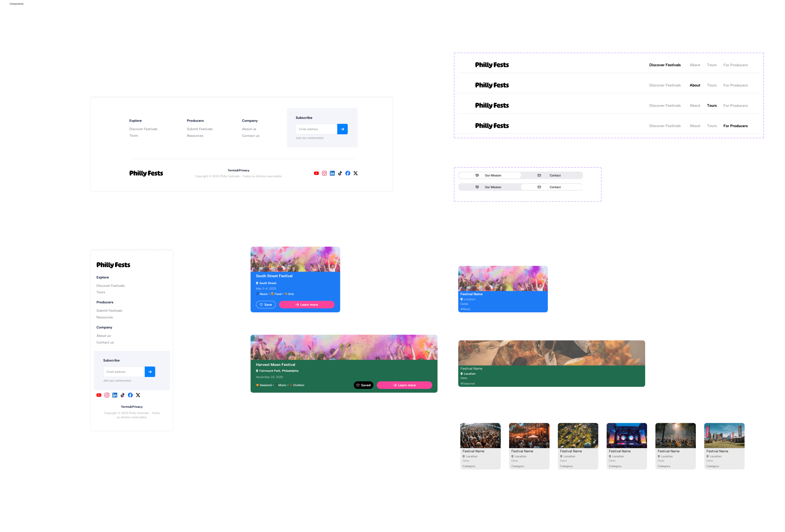
Task: Toggle Save heart on South Street Festival card
Action: [x=266, y=305]
